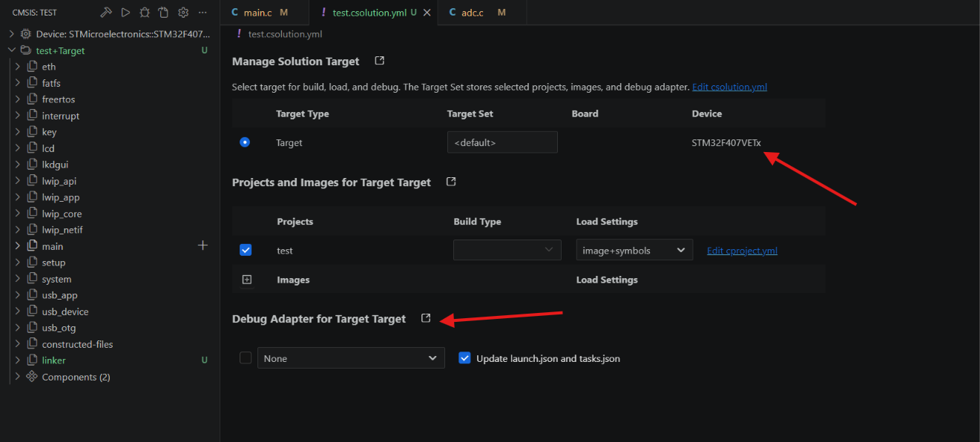980x442 pixels.
Task: Open the None debug adapter dropdown
Action: [x=351, y=358]
